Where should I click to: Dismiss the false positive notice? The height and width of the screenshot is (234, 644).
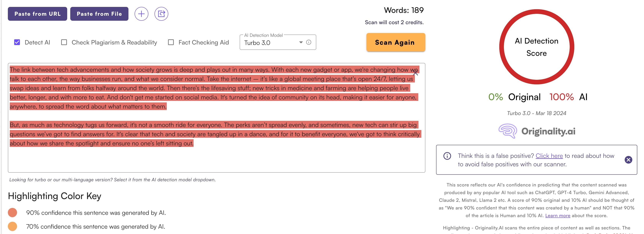pos(628,160)
